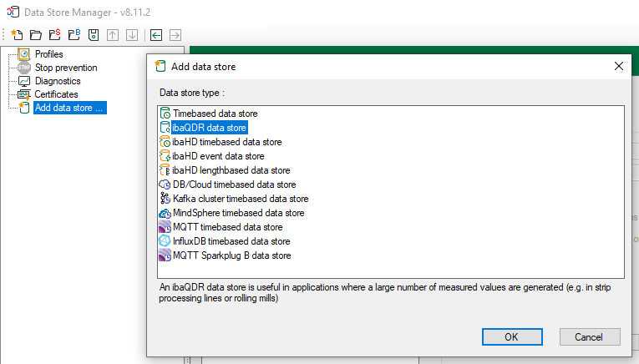Select the Profiles tree node
This screenshot has height=364, width=639.
click(x=49, y=54)
